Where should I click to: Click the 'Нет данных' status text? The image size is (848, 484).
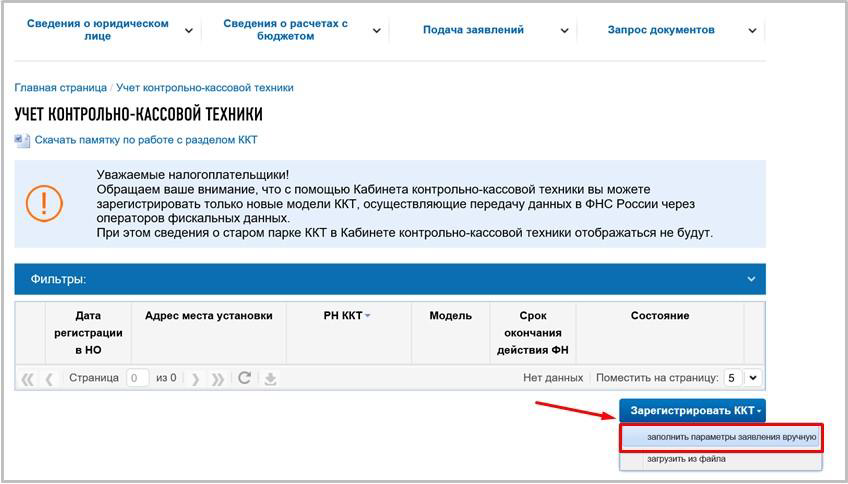pyautogui.click(x=553, y=378)
